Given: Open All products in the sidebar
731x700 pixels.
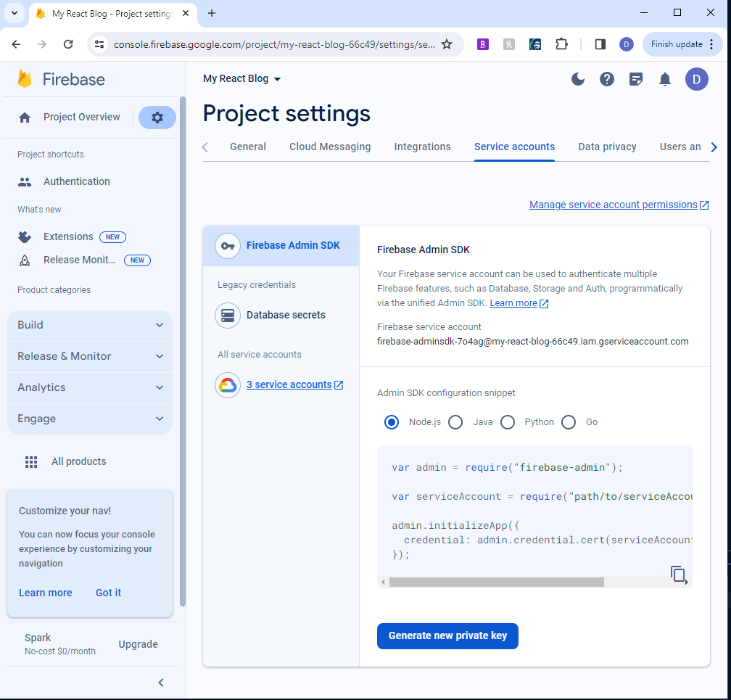Looking at the screenshot, I should 79,461.
